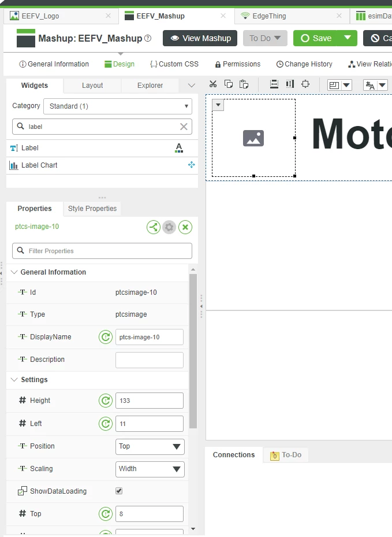This screenshot has height=537, width=392.
Task: Open the Save button dropdown arrow
Action: tap(347, 38)
